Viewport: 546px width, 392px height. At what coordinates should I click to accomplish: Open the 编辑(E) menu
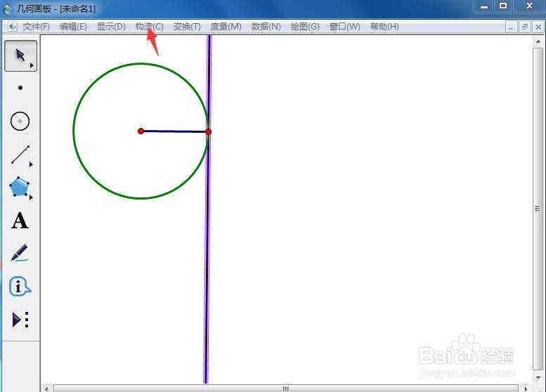pos(73,27)
